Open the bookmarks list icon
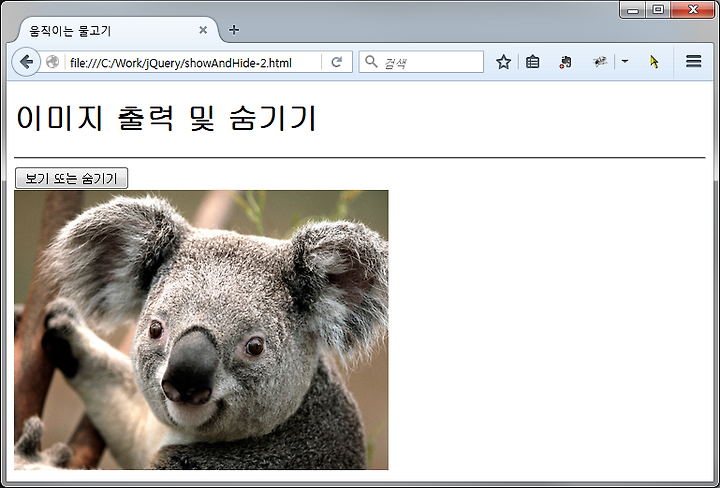The height and width of the screenshot is (488, 720). coord(533,62)
